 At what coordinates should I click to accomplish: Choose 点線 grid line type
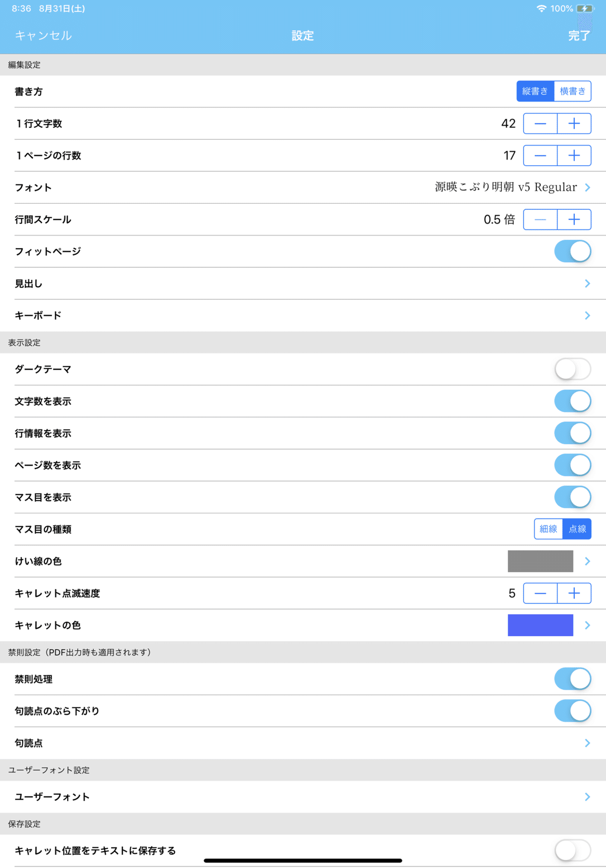click(577, 529)
